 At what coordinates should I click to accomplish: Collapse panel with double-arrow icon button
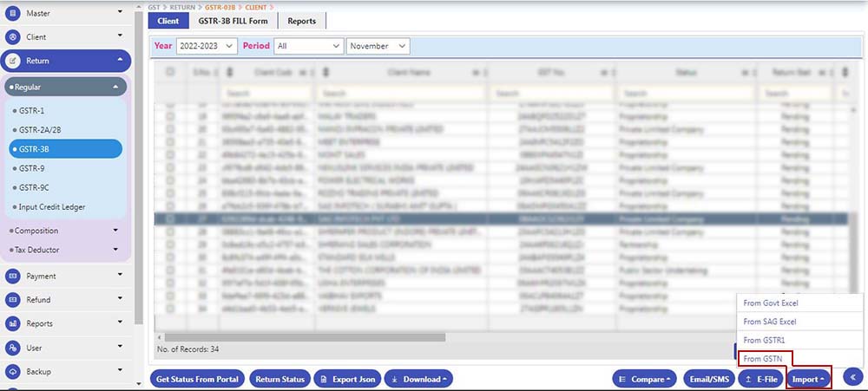(852, 377)
